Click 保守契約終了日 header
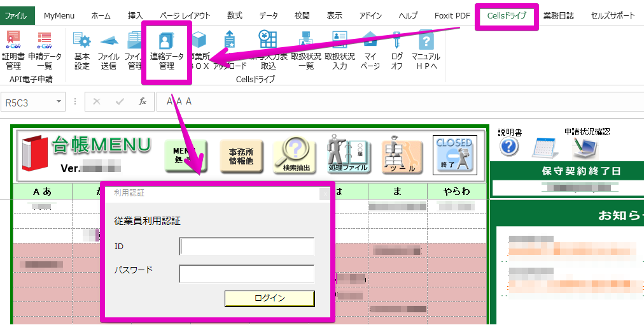Viewport: 644px width, 325px height. coord(580,171)
